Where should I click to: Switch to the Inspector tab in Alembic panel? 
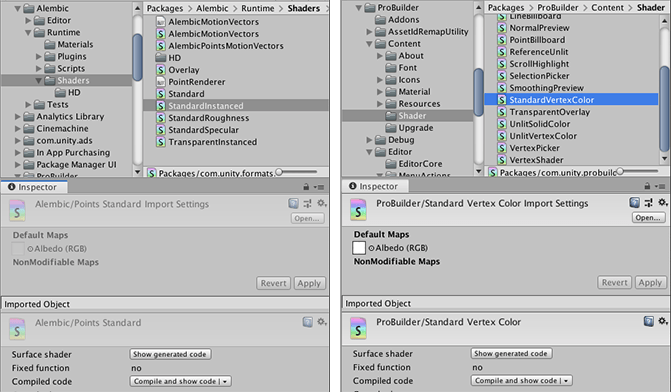[33, 187]
